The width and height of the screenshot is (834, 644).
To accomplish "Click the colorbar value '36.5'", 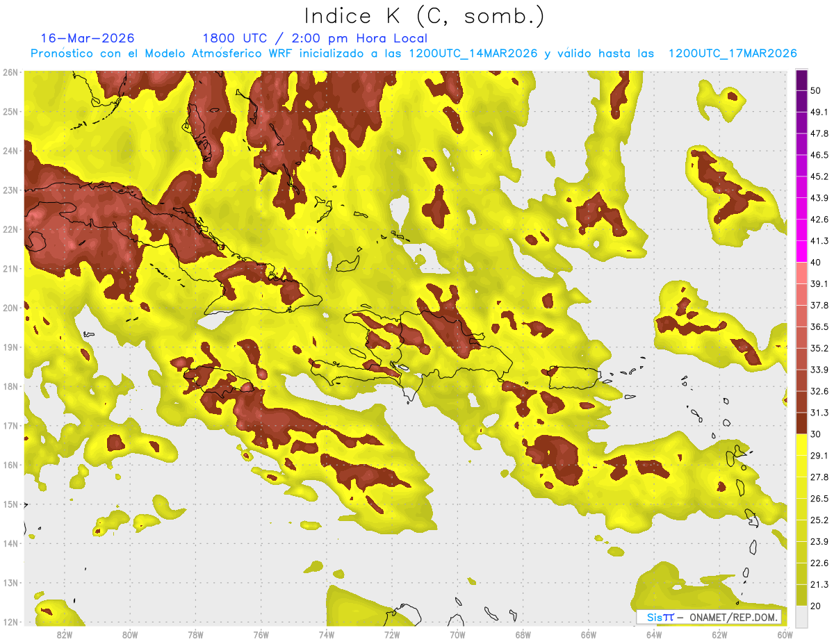I will point(819,327).
